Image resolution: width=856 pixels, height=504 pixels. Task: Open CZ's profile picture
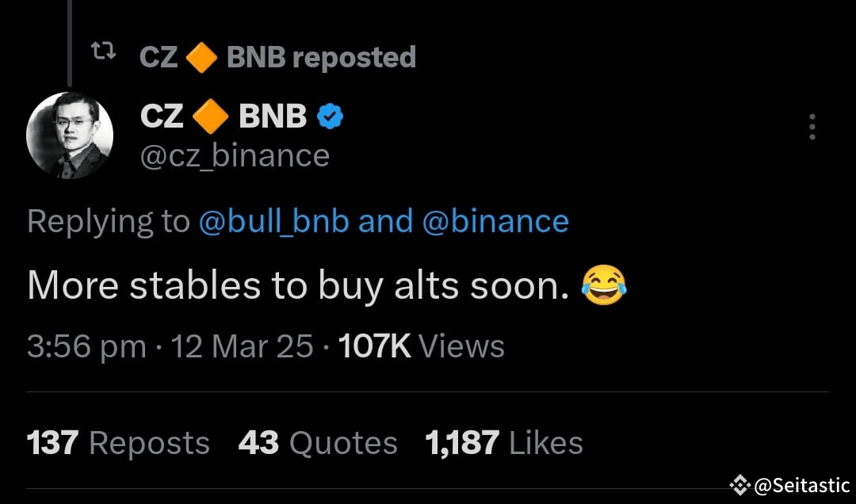pos(70,135)
